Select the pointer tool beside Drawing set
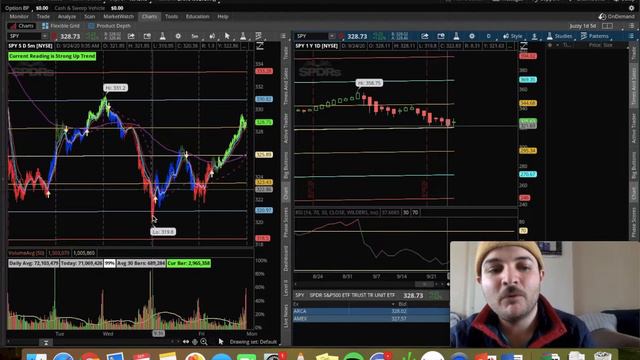The width and height of the screenshot is (640, 360). pos(221,342)
